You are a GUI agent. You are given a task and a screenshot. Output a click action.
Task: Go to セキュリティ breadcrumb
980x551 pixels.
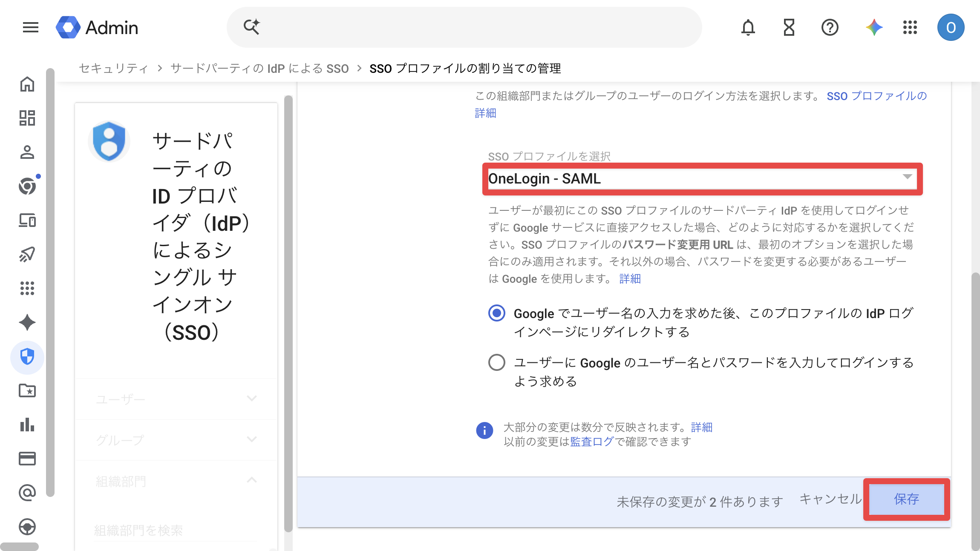[114, 69]
